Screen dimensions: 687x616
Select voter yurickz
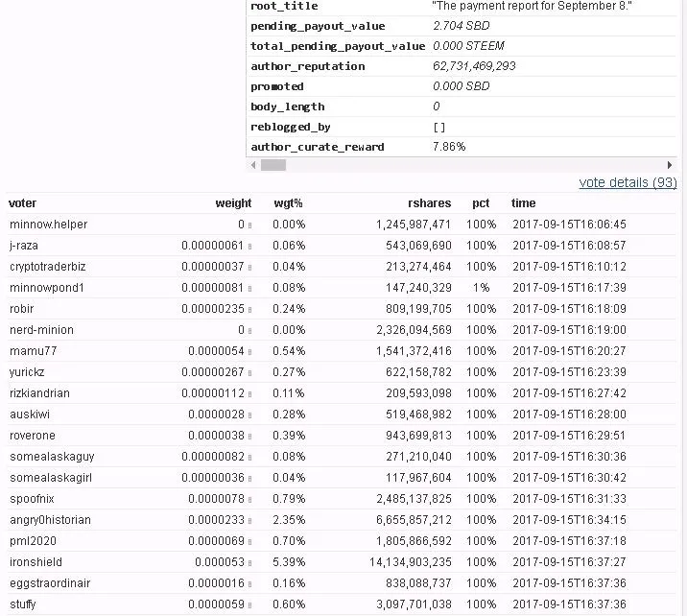[27, 372]
